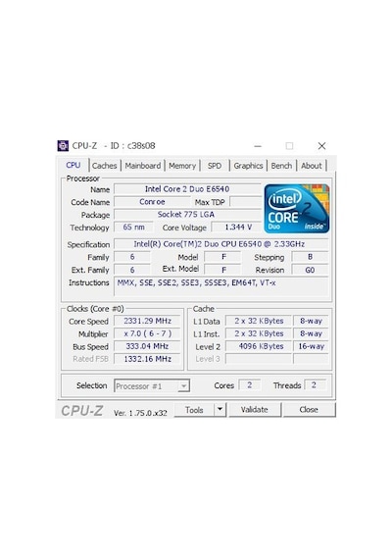Switch to the CPU tab
The image size is (392, 559).
click(x=73, y=165)
